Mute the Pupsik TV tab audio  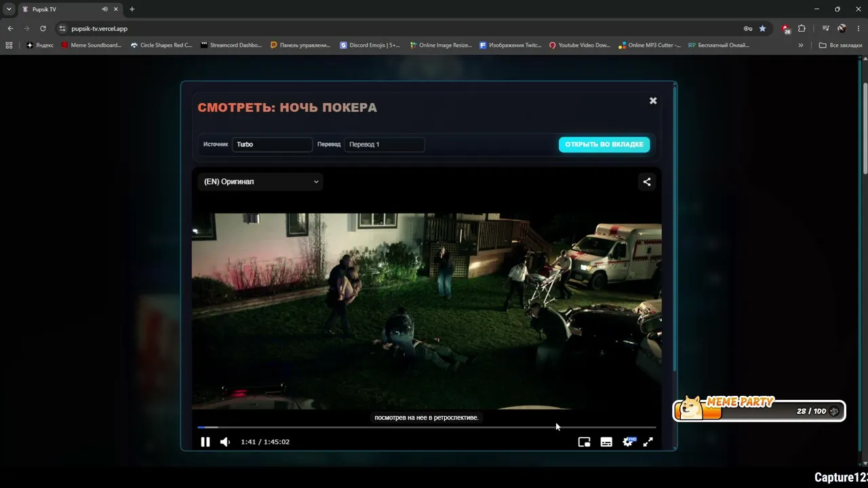[x=105, y=9]
